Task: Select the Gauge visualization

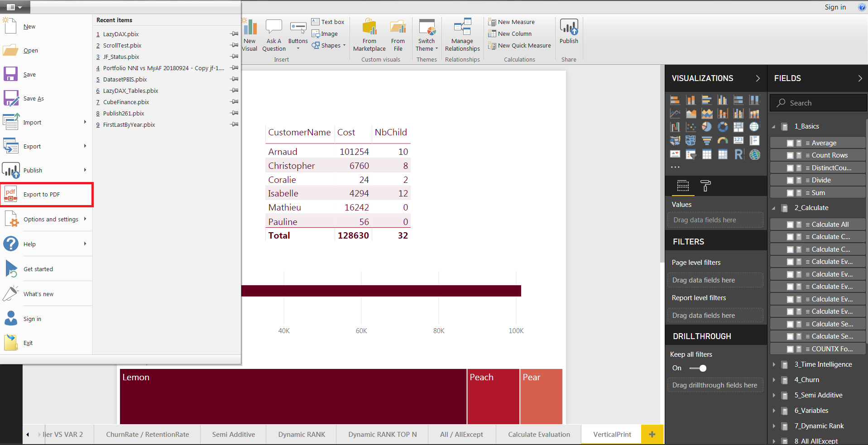Action: (723, 141)
